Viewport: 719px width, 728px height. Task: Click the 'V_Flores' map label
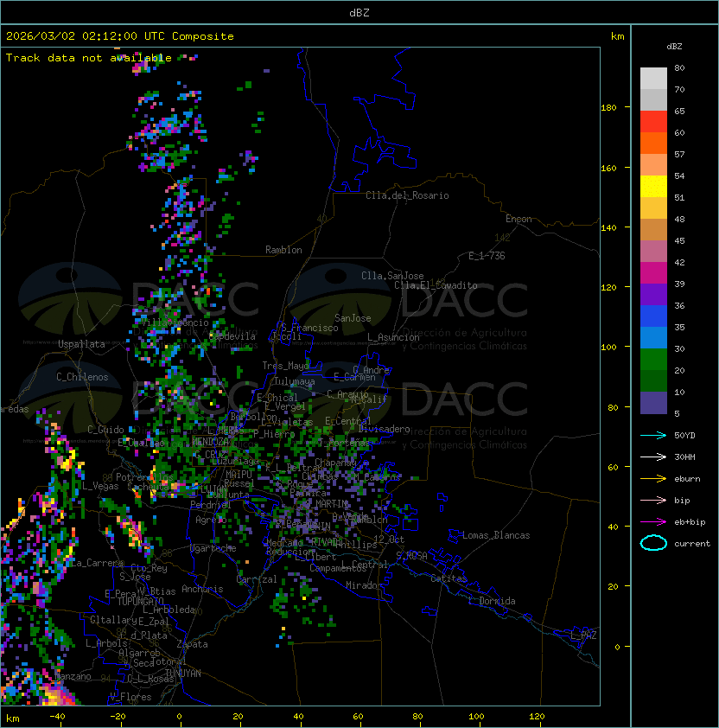click(x=130, y=698)
